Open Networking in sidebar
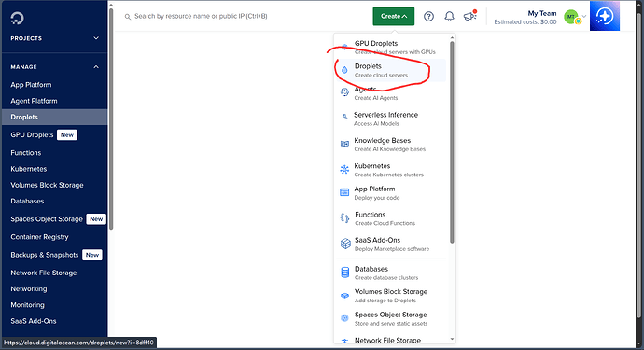Viewport: 644px width, 350px height. (29, 288)
